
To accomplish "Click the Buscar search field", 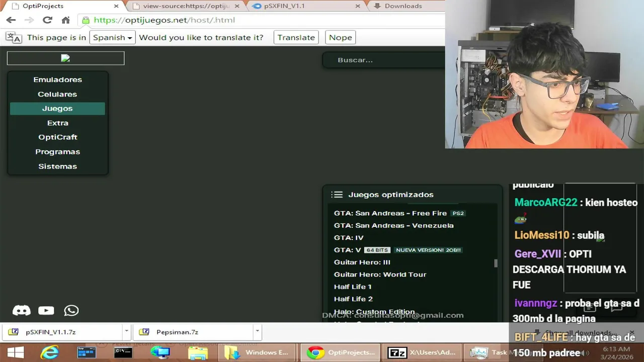I will [x=385, y=60].
